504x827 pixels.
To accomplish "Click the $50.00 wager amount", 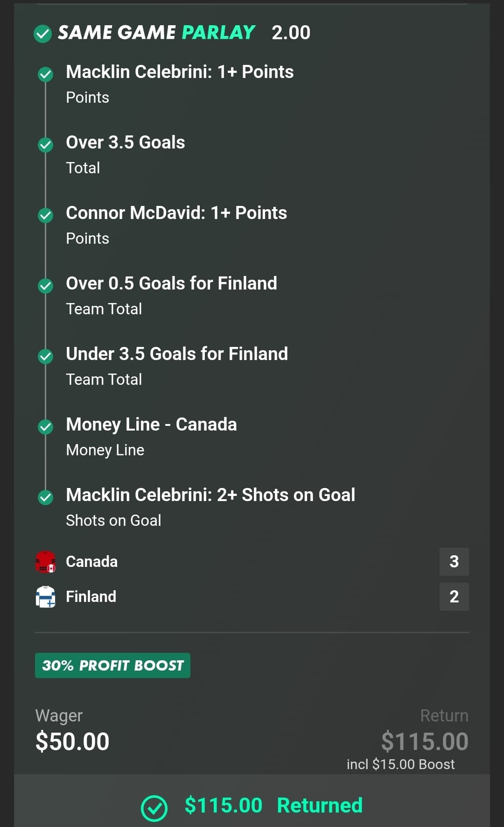I will [72, 742].
